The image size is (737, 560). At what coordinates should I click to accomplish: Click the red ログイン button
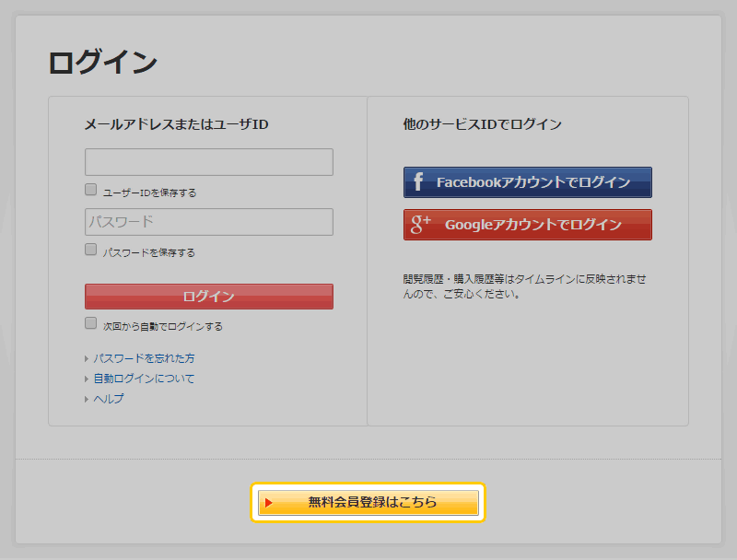pyautogui.click(x=209, y=297)
